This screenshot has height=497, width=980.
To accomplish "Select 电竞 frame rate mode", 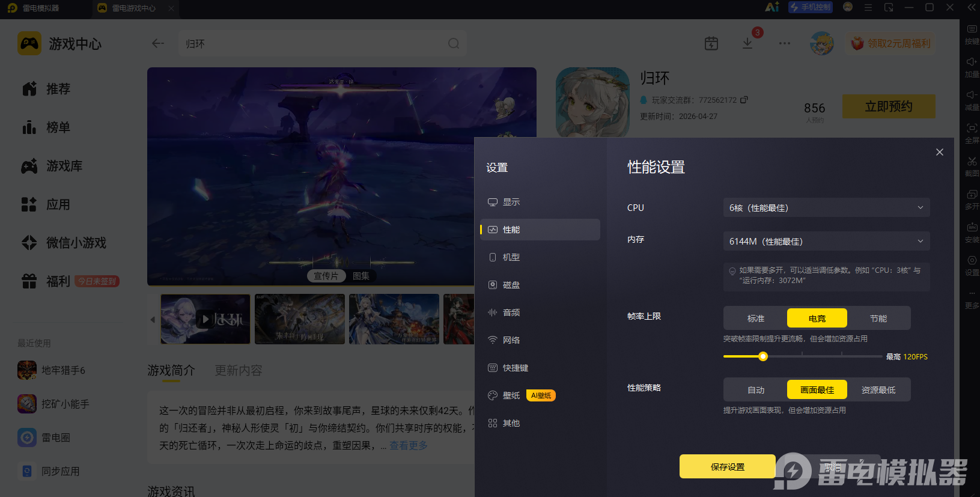I will [817, 318].
